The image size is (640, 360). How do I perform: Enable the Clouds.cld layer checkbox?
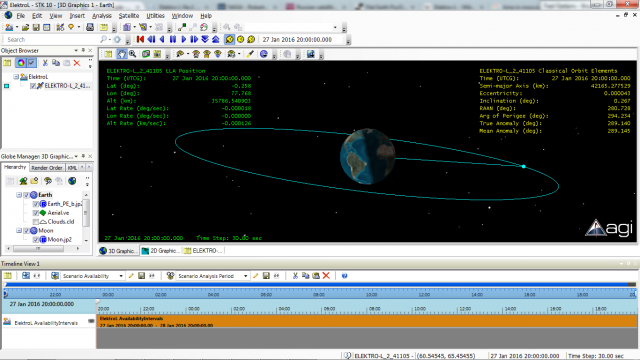(x=36, y=222)
